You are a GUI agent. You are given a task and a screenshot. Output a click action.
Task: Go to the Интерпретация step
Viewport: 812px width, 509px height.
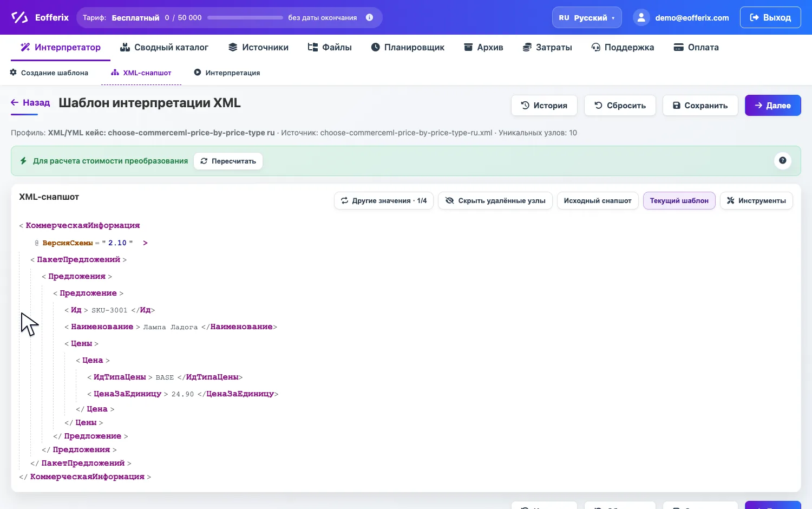(227, 73)
